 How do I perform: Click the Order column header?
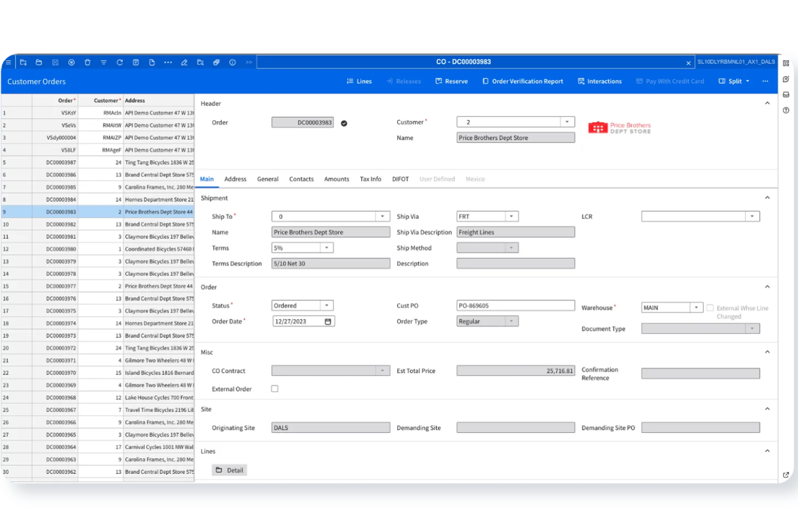pos(56,101)
